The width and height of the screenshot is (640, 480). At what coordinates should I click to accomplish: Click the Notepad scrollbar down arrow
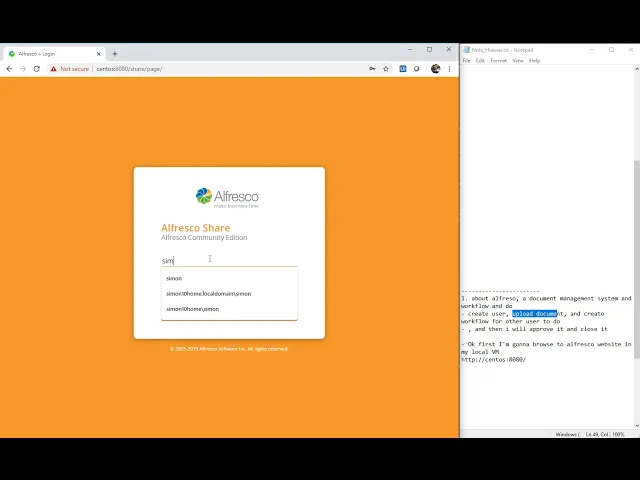pos(637,425)
